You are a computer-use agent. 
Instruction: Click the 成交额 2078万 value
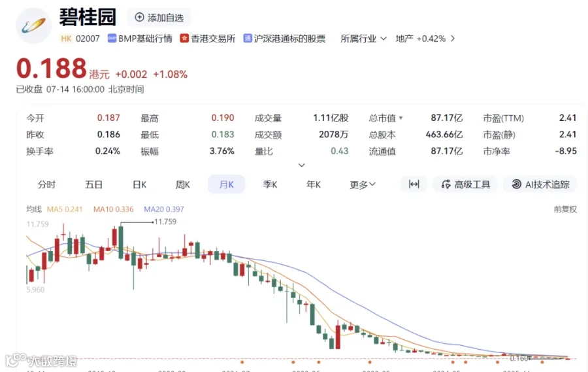tap(333, 135)
